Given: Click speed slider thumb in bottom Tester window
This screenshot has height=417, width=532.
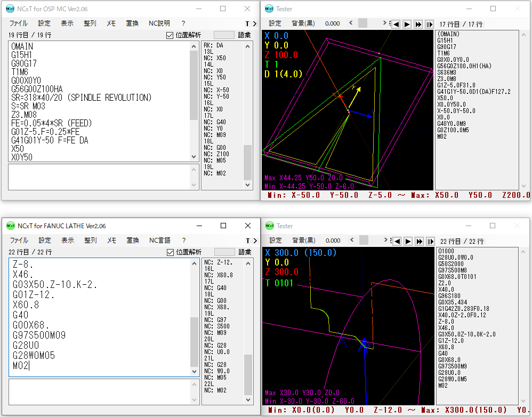Looking at the screenshot, I should pyautogui.click(x=364, y=240).
